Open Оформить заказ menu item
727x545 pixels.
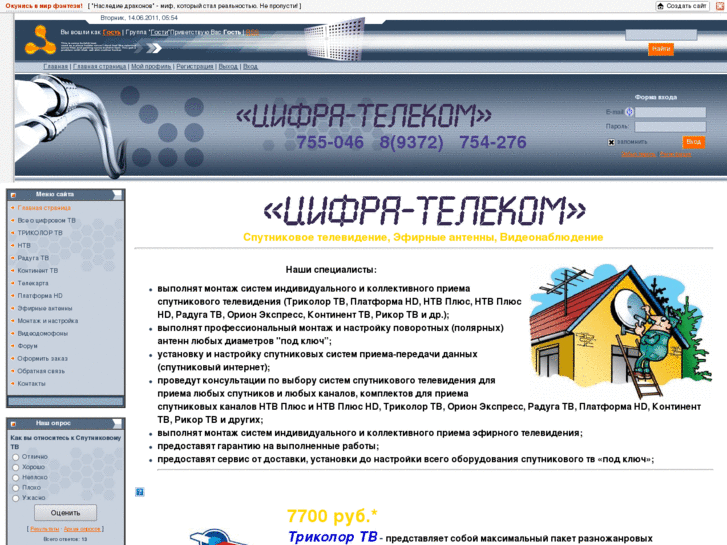[x=43, y=358]
